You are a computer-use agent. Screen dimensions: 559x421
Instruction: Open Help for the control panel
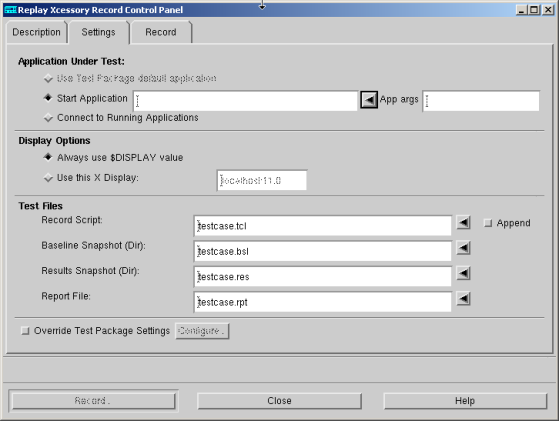coord(465,401)
